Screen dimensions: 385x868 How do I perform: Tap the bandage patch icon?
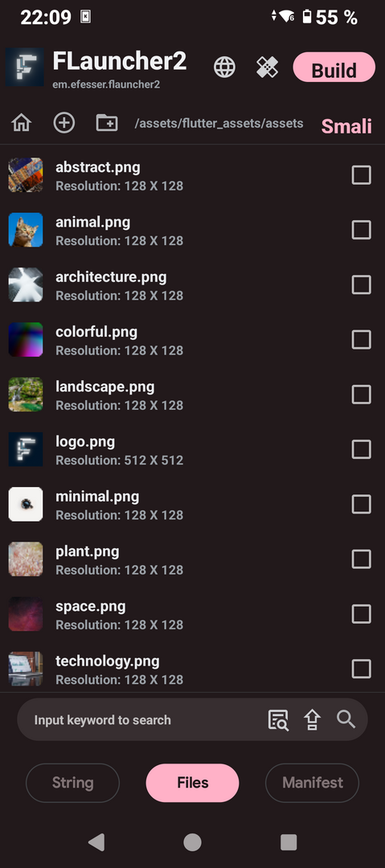(267, 68)
